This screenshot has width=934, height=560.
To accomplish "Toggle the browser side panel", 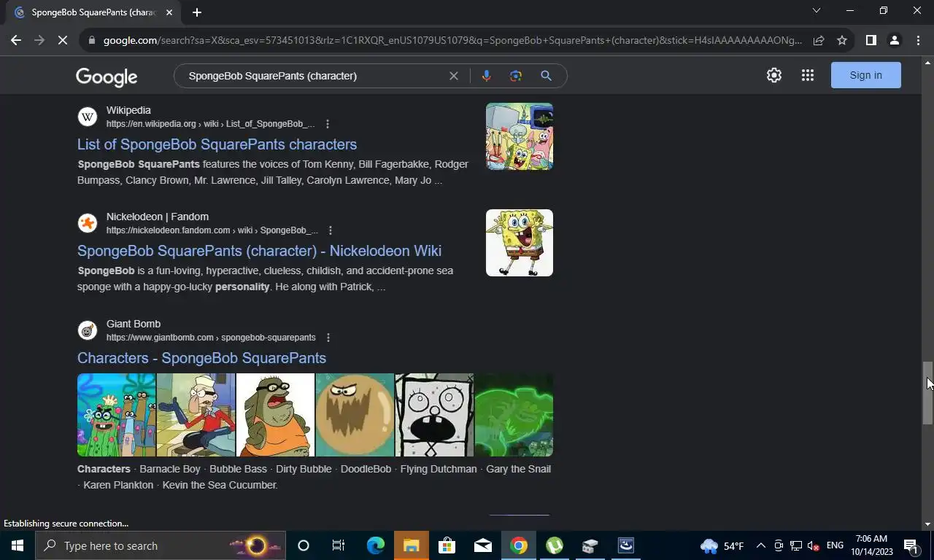I will [x=871, y=40].
